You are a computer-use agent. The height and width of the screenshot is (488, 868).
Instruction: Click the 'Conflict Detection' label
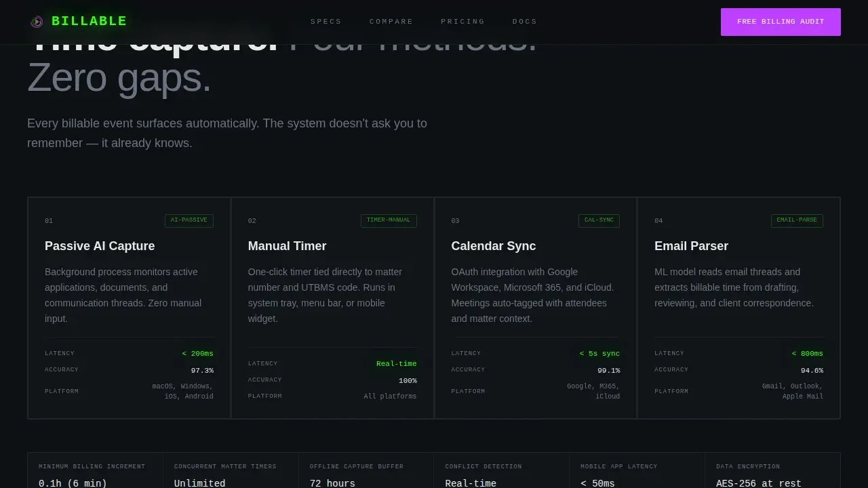[484, 466]
